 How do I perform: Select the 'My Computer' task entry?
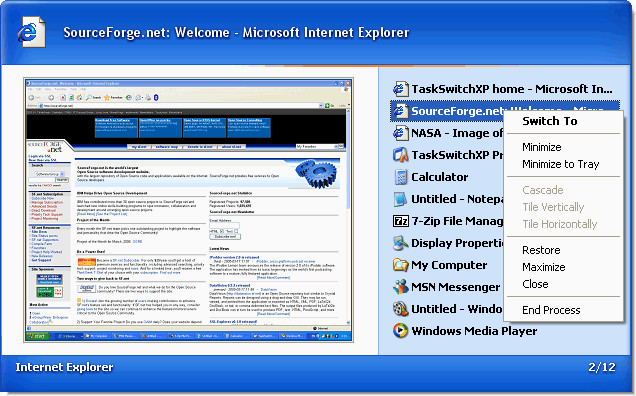tap(449, 265)
